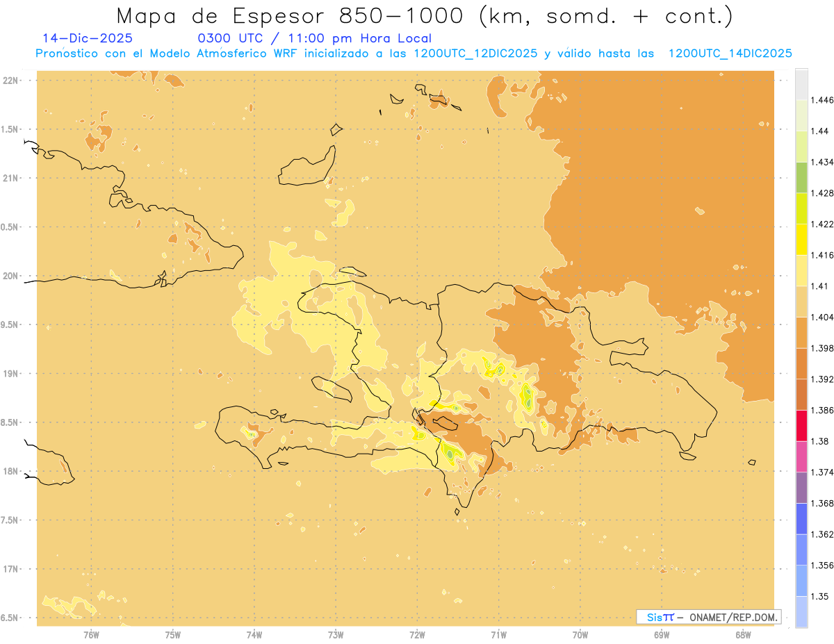Click the colorbar value '1.422'
Viewport: 834px width, 644px height.
click(x=823, y=224)
